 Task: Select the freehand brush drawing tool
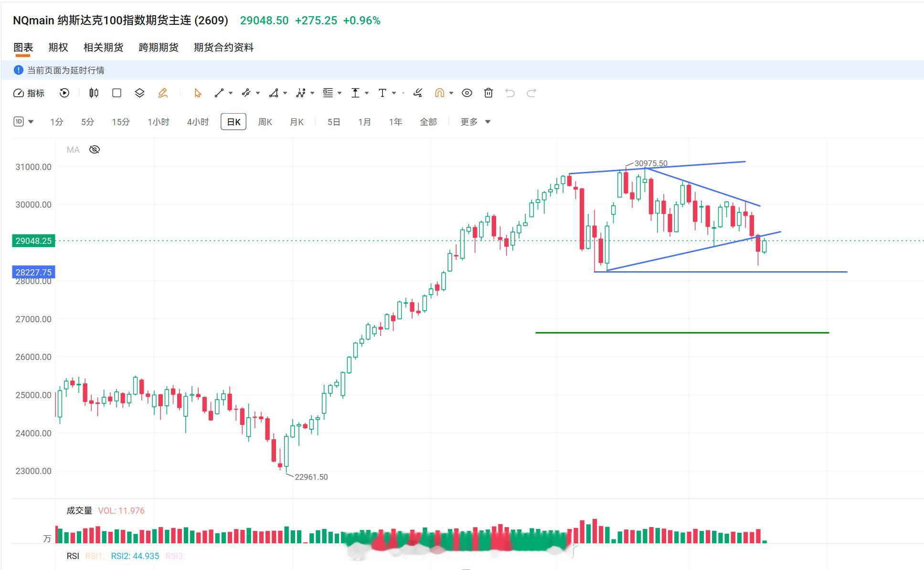pos(418,93)
